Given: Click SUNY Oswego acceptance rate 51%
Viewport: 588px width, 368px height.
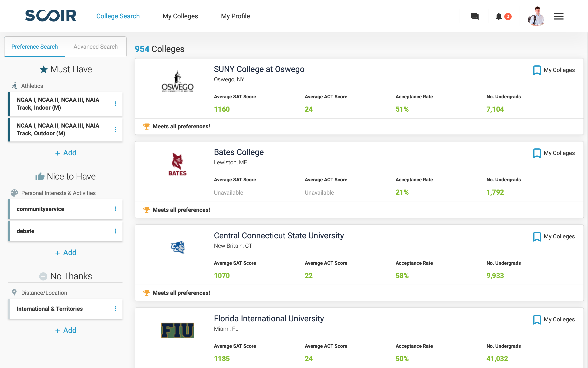Looking at the screenshot, I should pos(402,109).
